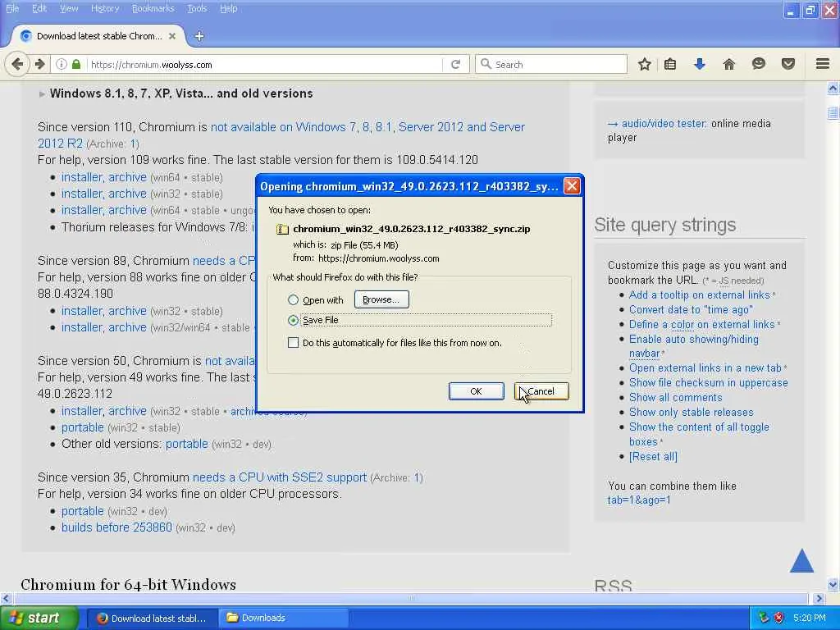Collapse Windows 8.1, 8, 7, XP, Vista section
The height and width of the screenshot is (630, 840).
click(42, 94)
